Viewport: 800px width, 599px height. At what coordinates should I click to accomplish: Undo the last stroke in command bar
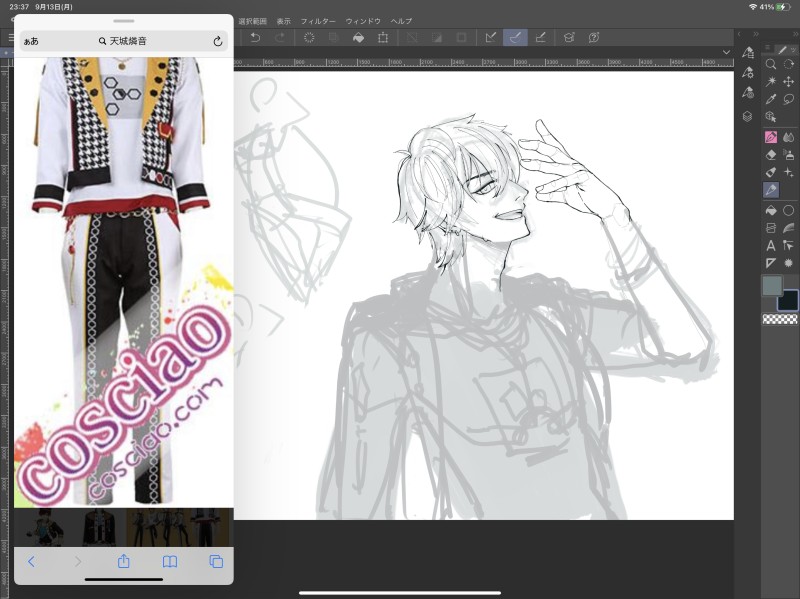coord(255,38)
